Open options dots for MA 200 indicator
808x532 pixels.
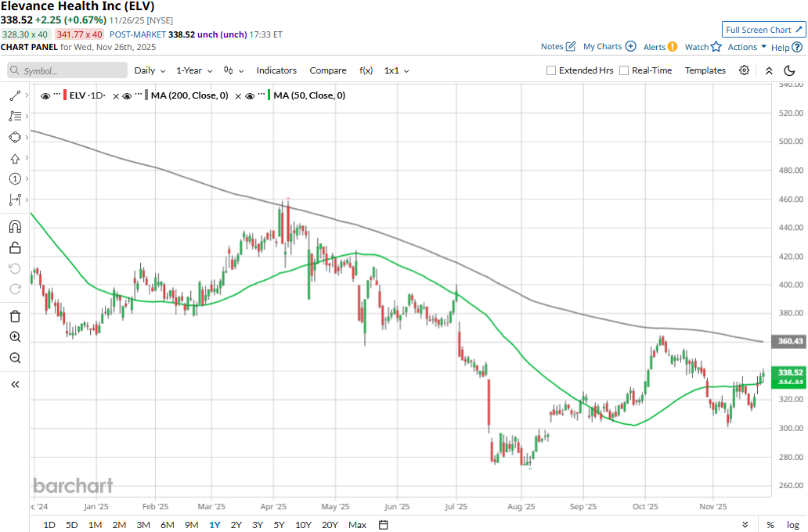(138, 95)
